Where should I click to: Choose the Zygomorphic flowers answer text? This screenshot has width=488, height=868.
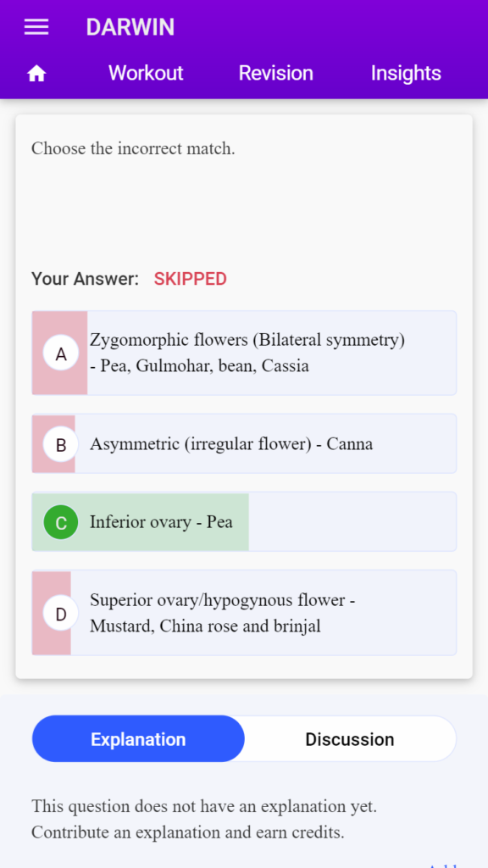click(x=247, y=353)
